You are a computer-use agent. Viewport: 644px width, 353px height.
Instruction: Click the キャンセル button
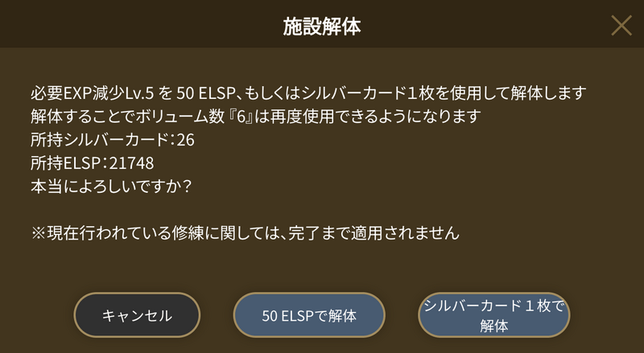137,314
